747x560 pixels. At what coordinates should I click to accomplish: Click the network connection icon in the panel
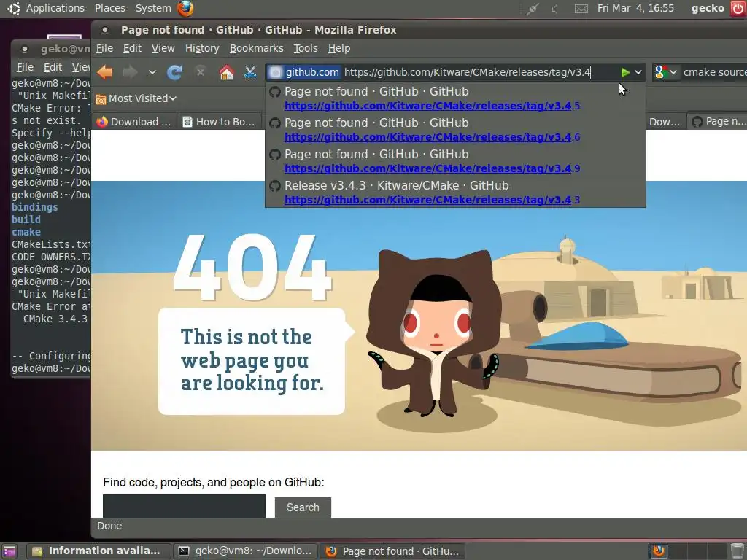532,9
